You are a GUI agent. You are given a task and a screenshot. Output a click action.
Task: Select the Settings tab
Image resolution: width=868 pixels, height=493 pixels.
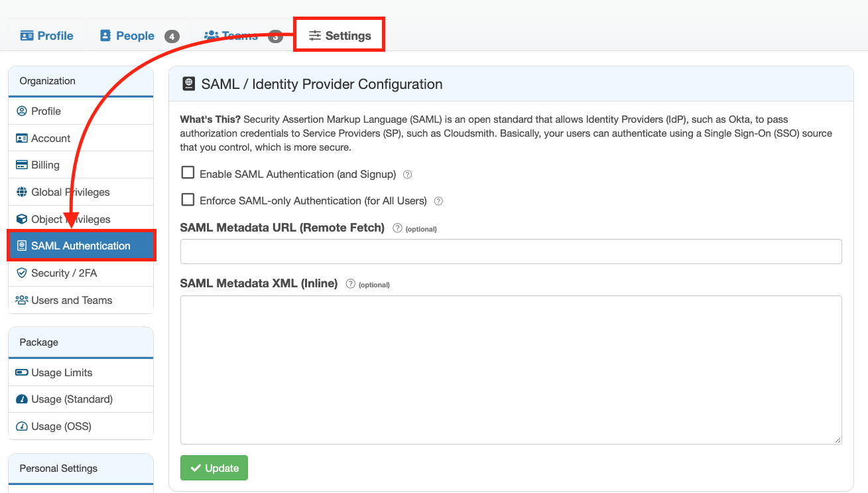pyautogui.click(x=340, y=36)
